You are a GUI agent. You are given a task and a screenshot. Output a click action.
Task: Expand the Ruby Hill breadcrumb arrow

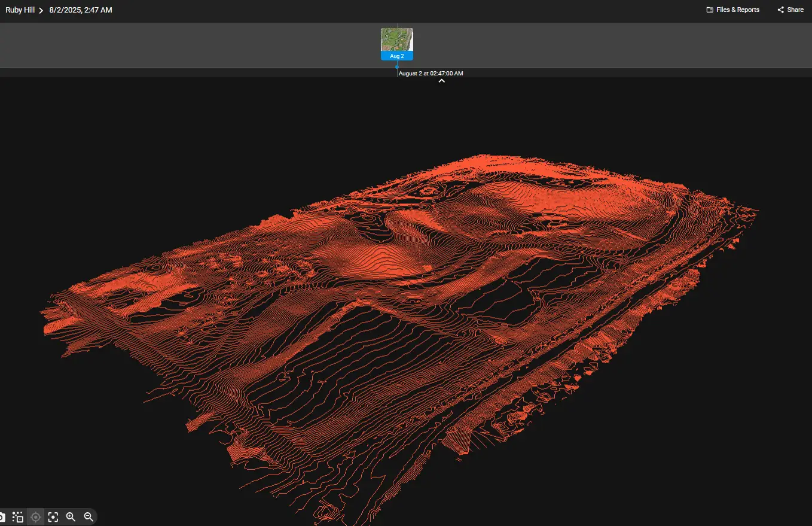39,10
